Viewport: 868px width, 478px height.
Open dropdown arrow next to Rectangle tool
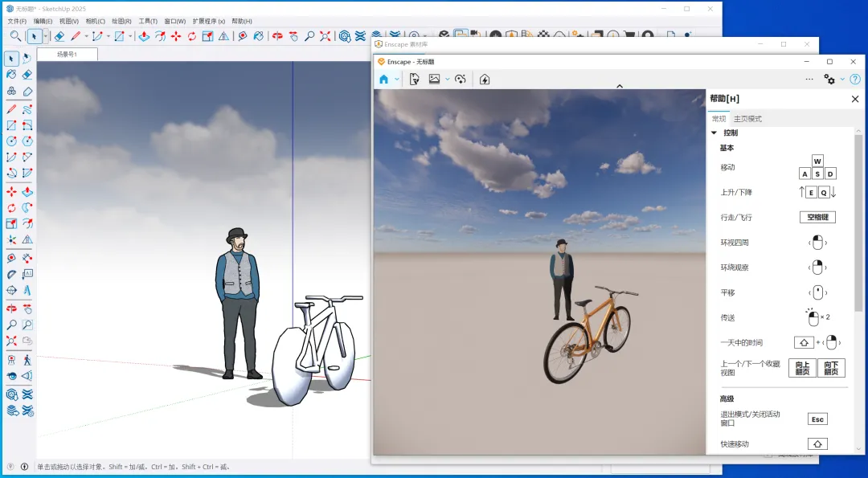131,36
